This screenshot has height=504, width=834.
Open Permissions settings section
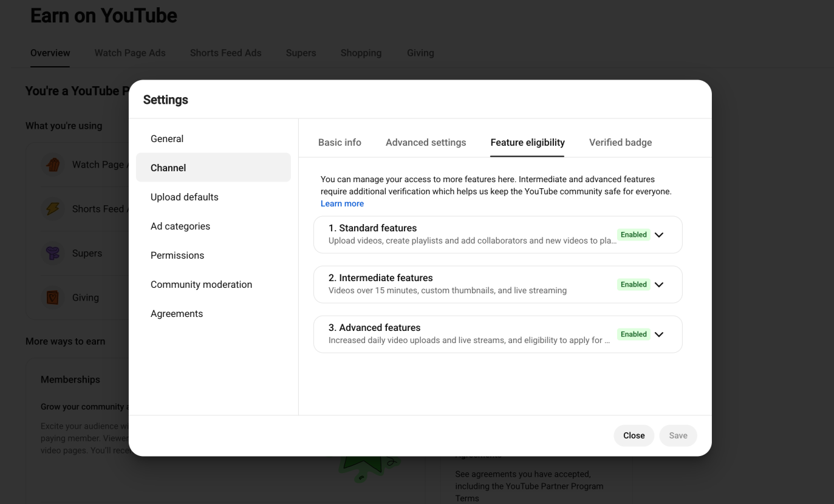213,256
